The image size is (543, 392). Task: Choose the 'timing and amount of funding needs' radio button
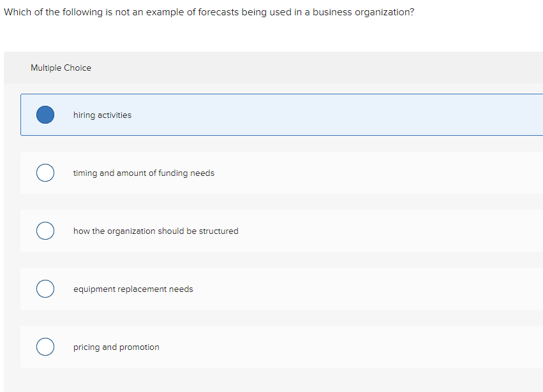point(45,173)
